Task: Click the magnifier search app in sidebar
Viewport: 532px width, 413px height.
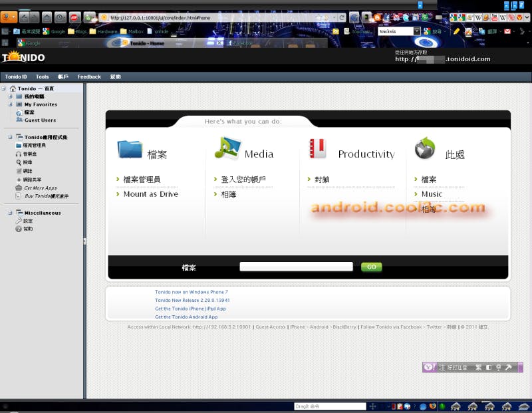Action: click(x=19, y=162)
